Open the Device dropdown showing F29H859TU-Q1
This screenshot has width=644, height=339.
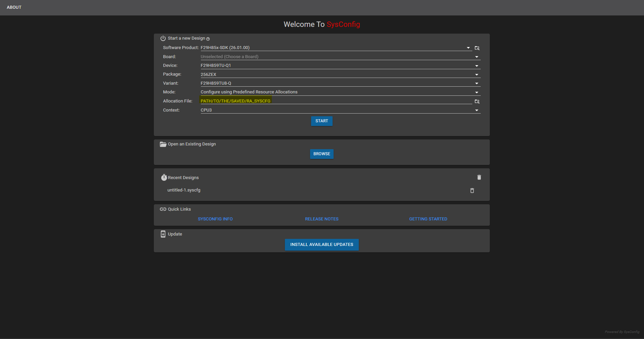(x=341, y=66)
